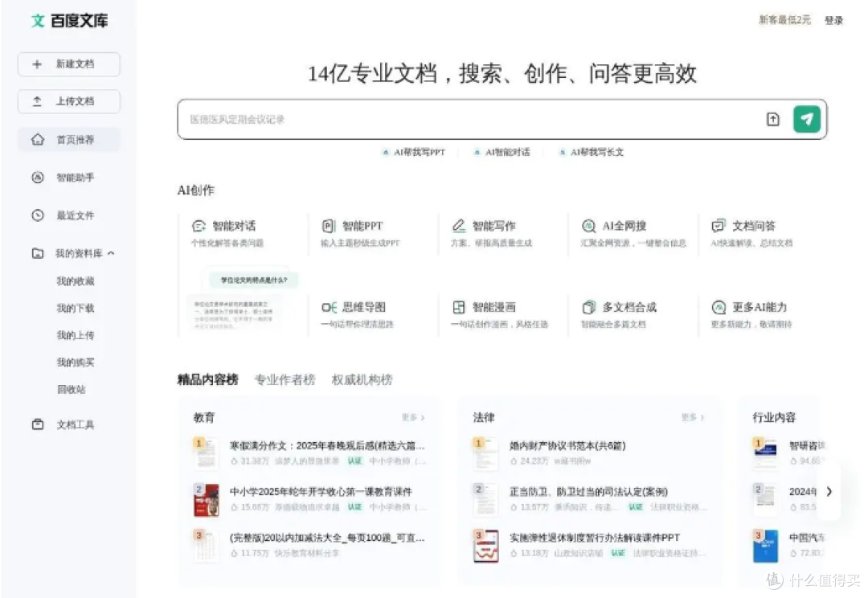Click the folder icon for 我的资料库

pos(38,254)
